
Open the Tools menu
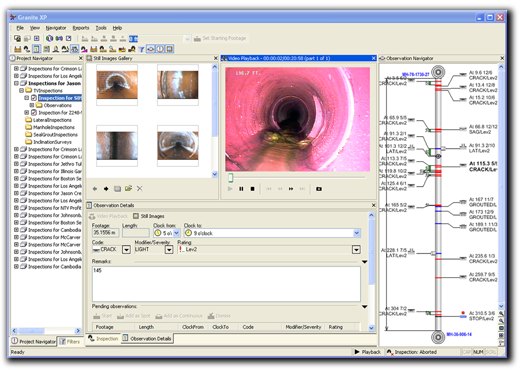101,28
